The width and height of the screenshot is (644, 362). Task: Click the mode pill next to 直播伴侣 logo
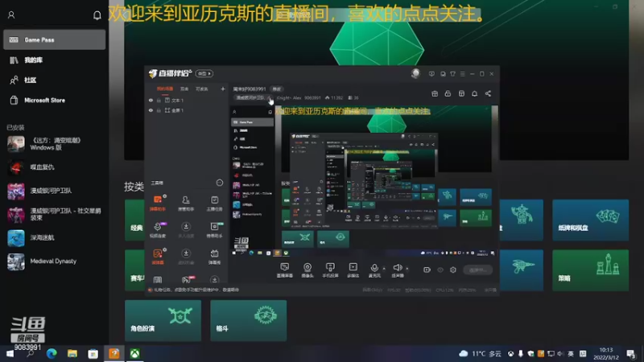click(204, 73)
